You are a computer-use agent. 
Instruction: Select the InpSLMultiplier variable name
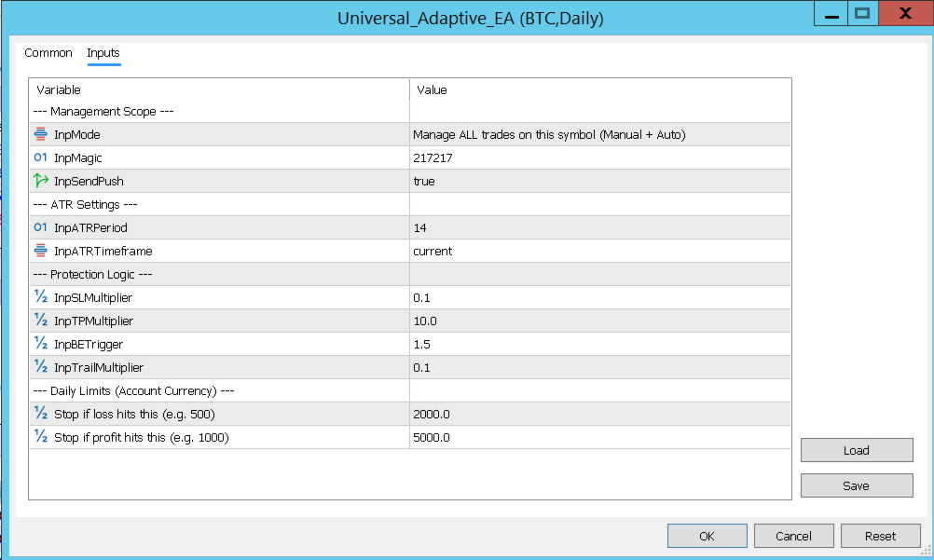tap(93, 297)
